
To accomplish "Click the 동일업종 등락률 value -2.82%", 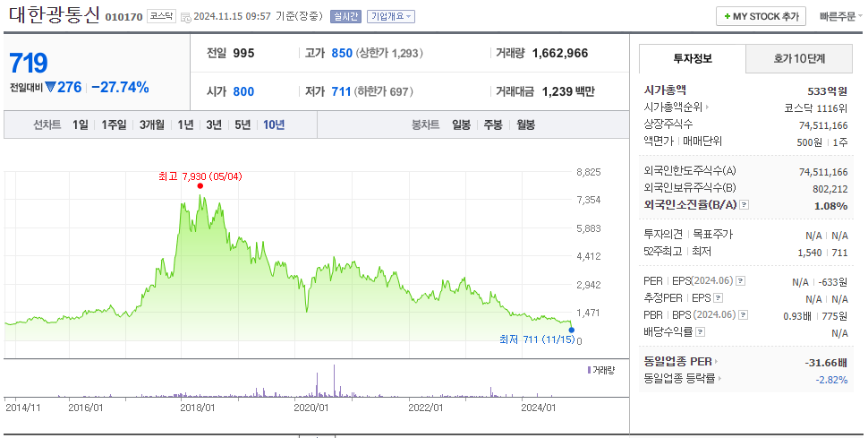I will click(831, 380).
